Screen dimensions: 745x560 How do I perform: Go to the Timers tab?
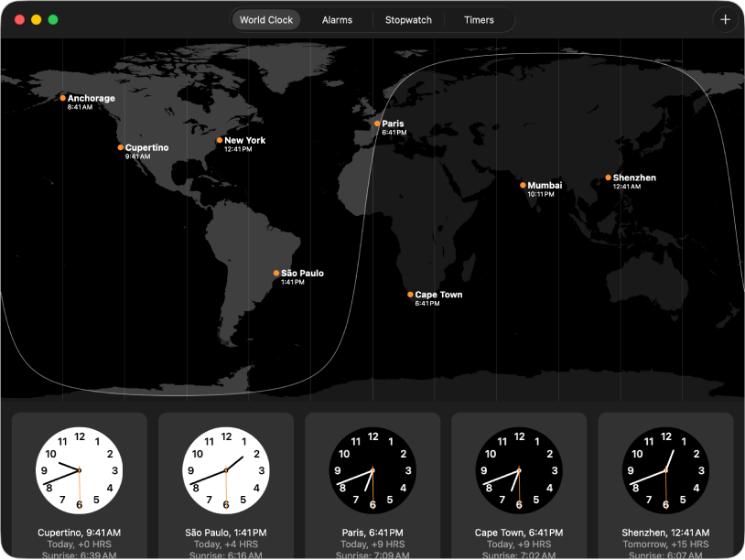coord(479,20)
